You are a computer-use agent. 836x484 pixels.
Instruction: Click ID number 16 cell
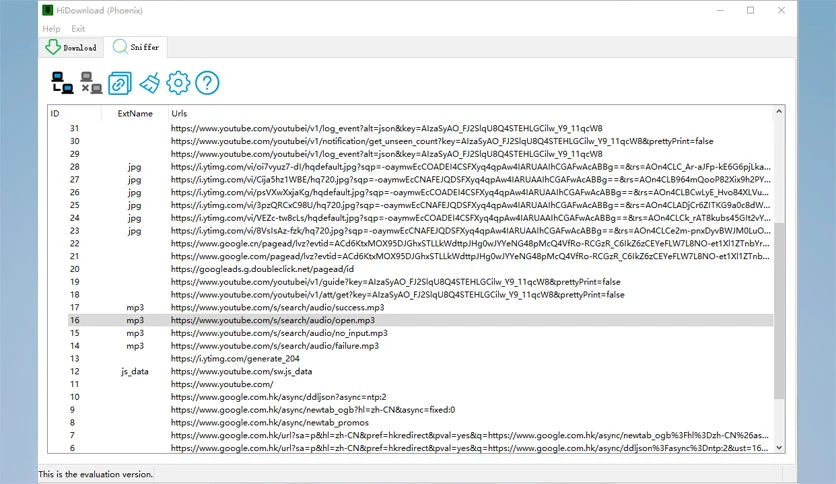[x=74, y=320]
